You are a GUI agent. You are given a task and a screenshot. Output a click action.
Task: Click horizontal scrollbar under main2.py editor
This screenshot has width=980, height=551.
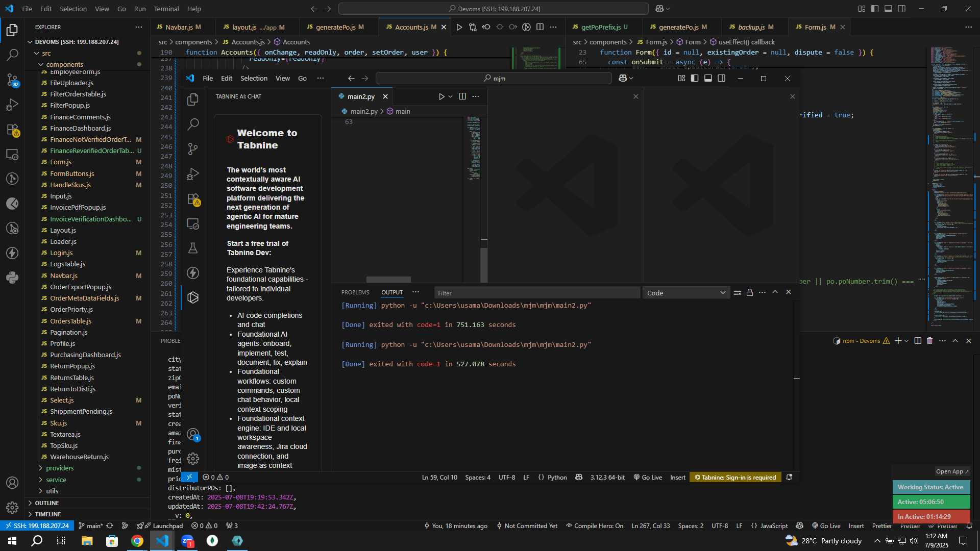pyautogui.click(x=388, y=279)
